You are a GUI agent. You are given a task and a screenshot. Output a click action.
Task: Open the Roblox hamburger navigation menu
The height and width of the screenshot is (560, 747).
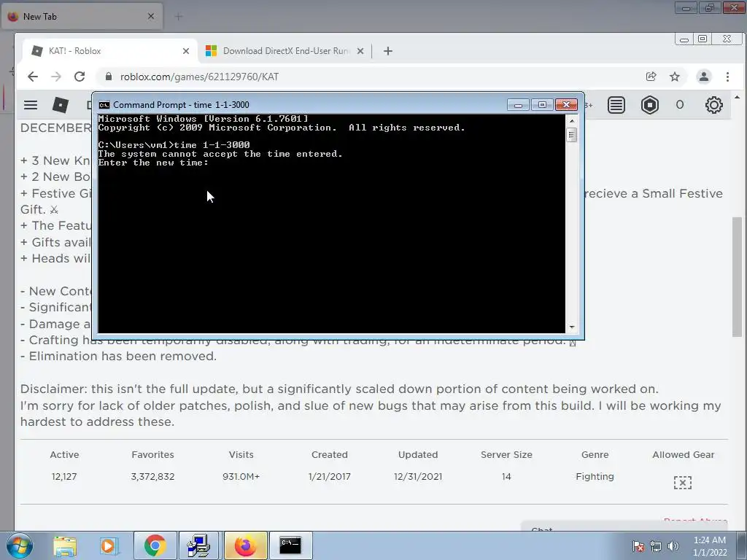(x=31, y=105)
